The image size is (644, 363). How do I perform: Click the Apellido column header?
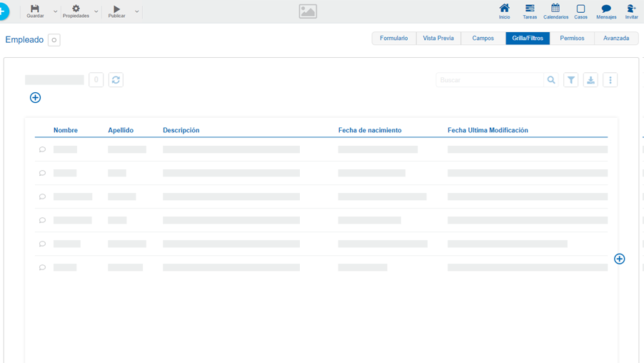121,130
